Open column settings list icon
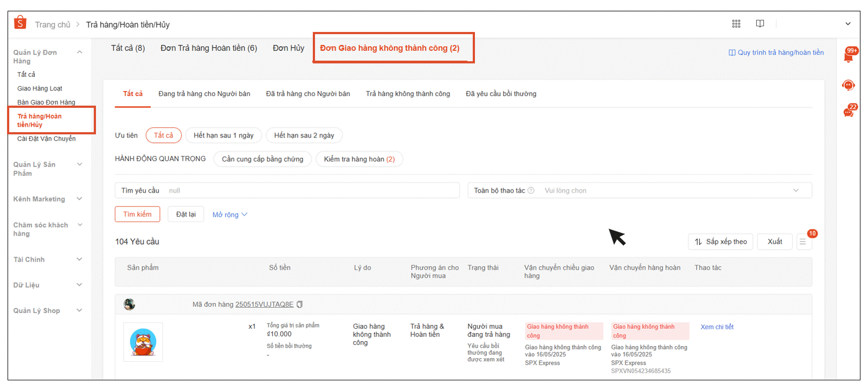This screenshot has width=868, height=390. coord(803,242)
